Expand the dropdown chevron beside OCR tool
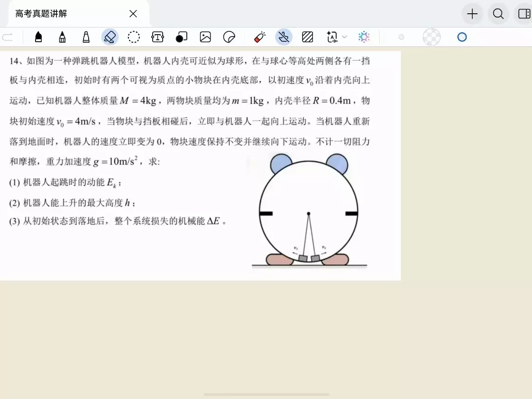The image size is (532, 399). (x=345, y=37)
